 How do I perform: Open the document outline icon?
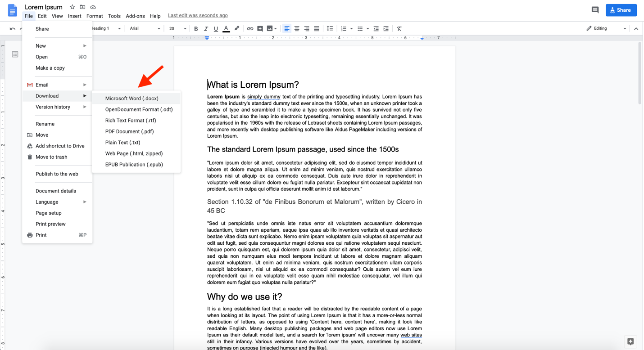click(15, 54)
